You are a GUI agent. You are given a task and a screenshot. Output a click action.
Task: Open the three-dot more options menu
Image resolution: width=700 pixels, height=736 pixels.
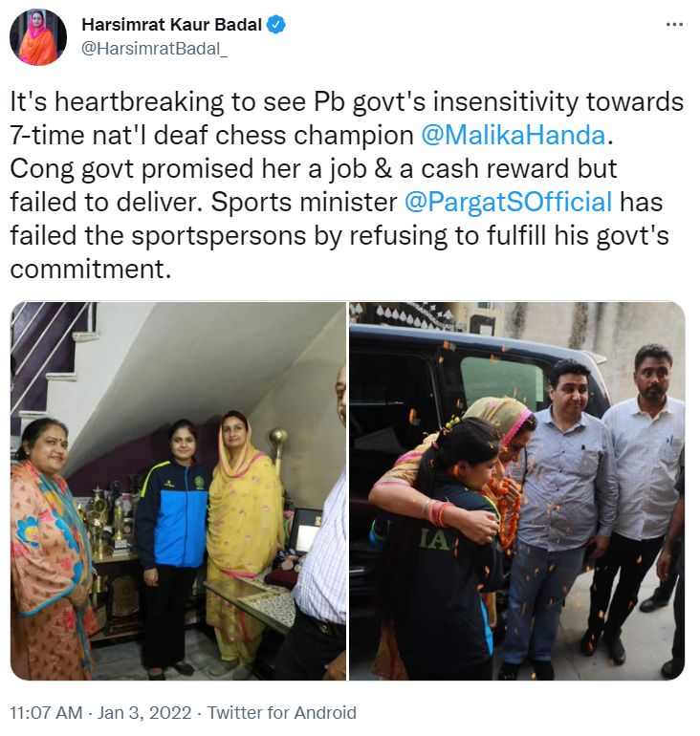coord(674,25)
